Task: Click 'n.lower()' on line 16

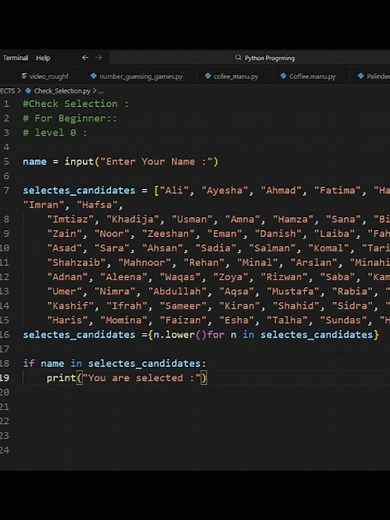Action: 180,335
